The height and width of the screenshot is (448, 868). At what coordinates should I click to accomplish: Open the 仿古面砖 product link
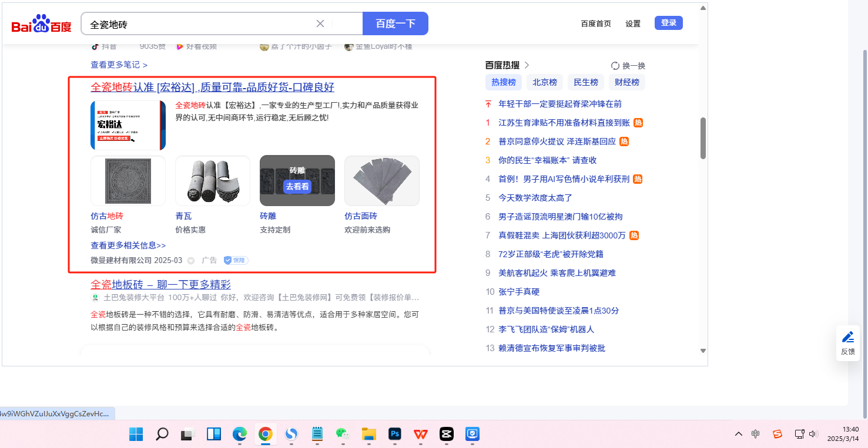click(361, 216)
